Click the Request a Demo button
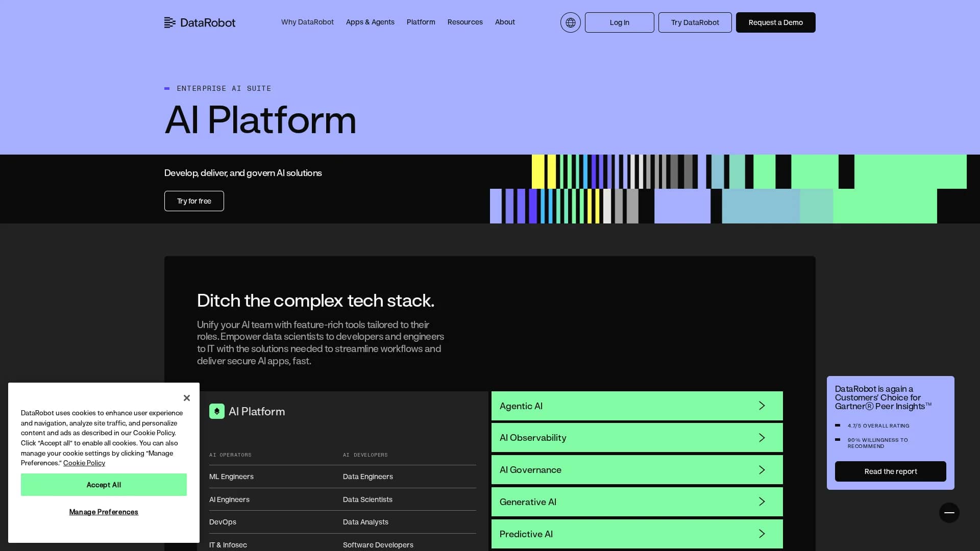This screenshot has width=980, height=551. (x=775, y=22)
